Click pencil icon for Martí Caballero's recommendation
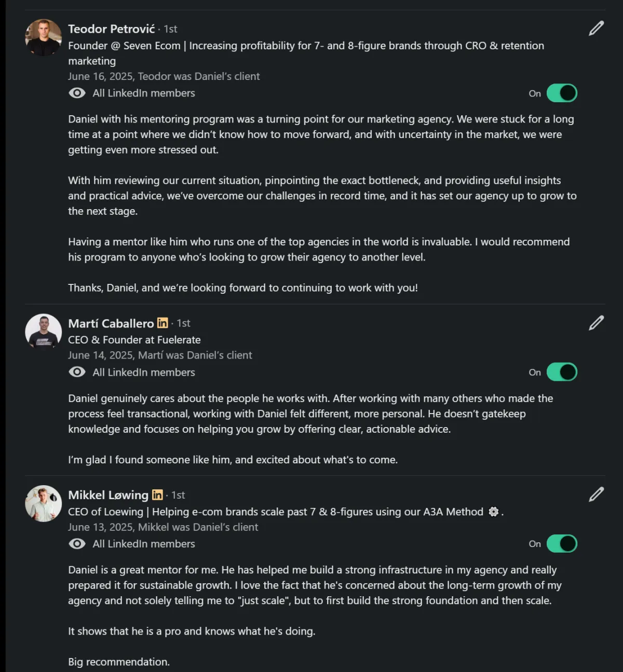The height and width of the screenshot is (672, 623). click(596, 323)
